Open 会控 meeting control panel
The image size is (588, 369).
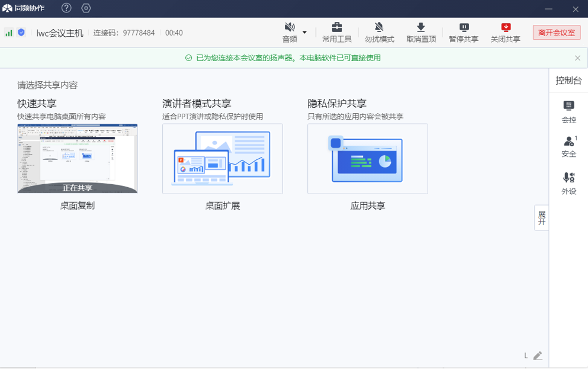coord(568,111)
